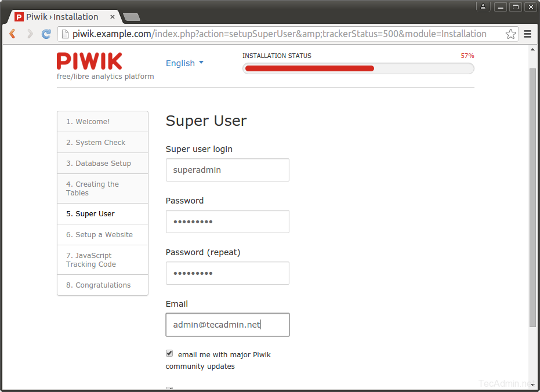The image size is (540, 392).
Task: Focus the Super user login field
Action: (x=227, y=170)
